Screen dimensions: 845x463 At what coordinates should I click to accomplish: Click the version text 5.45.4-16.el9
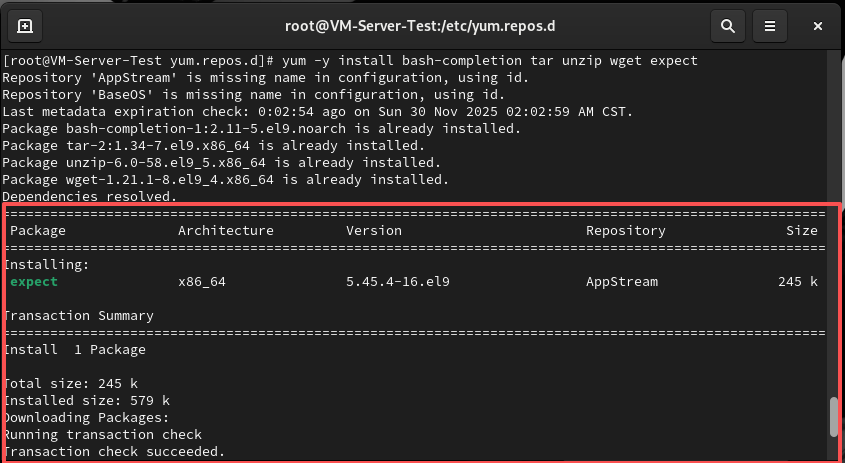(397, 282)
